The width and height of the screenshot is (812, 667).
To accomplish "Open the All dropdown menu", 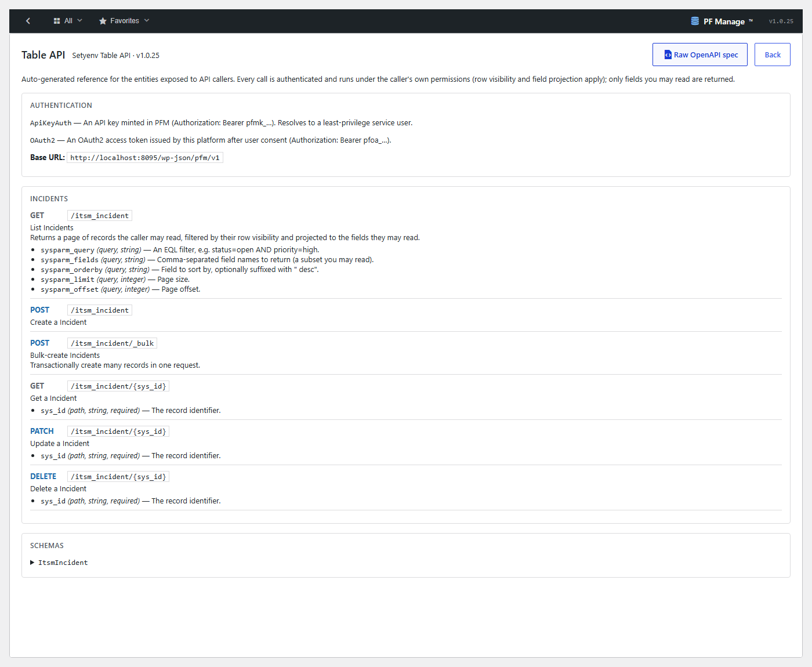I will click(x=68, y=21).
